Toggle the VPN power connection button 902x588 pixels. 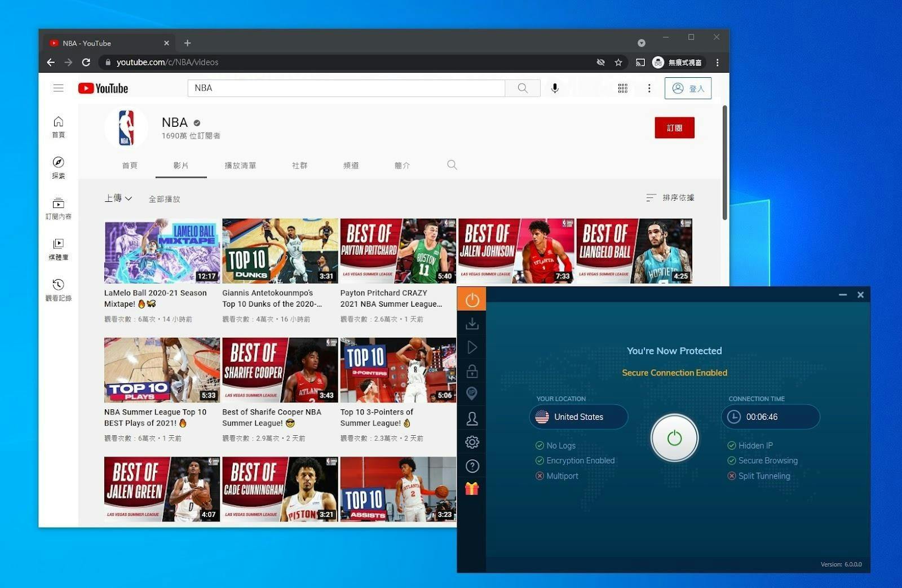(x=674, y=438)
